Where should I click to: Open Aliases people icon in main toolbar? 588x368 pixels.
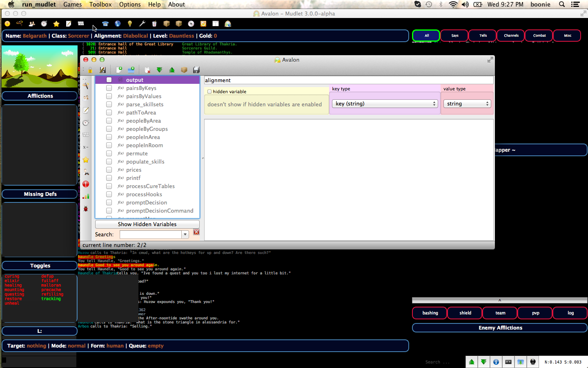tap(32, 24)
